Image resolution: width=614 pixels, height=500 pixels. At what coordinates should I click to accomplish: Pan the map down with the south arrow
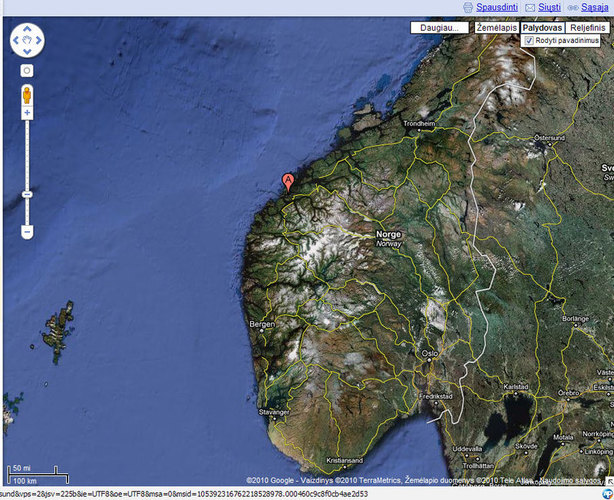click(27, 52)
